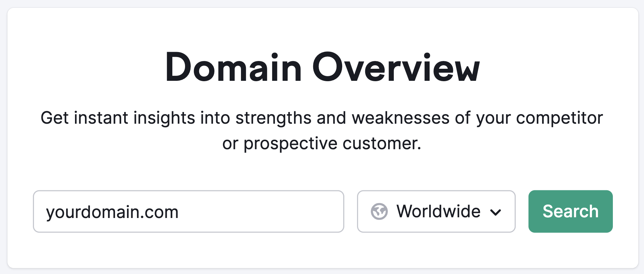Open the Worldwide database selector
The image size is (644, 274).
436,212
